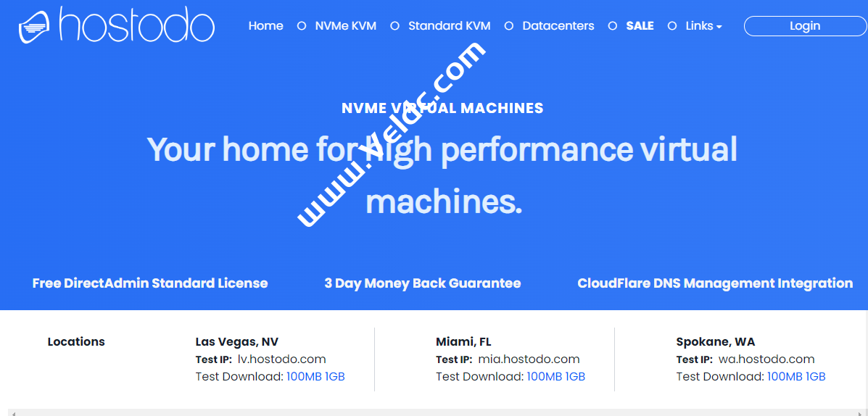This screenshot has width=868, height=416.
Task: Download Miami 1GB test file
Action: (x=575, y=377)
